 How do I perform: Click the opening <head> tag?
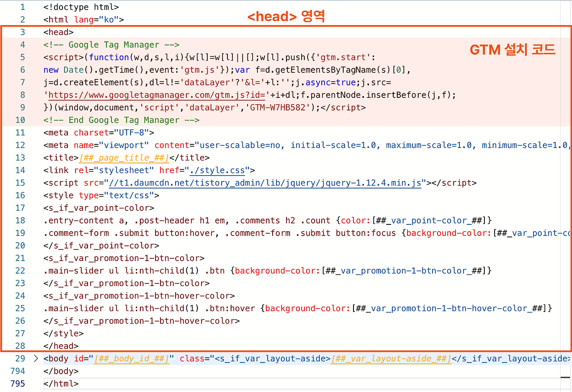59,32
